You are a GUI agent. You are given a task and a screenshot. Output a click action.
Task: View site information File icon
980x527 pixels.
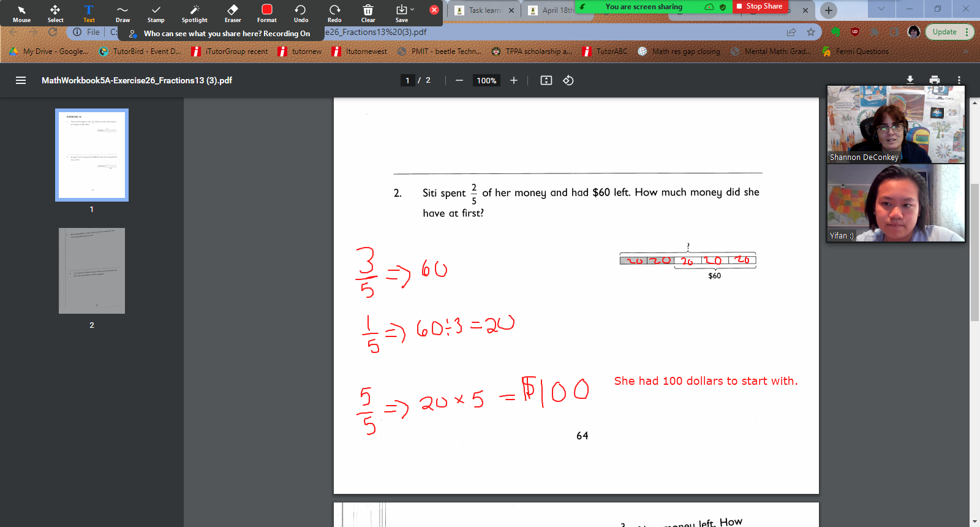pyautogui.click(x=86, y=32)
